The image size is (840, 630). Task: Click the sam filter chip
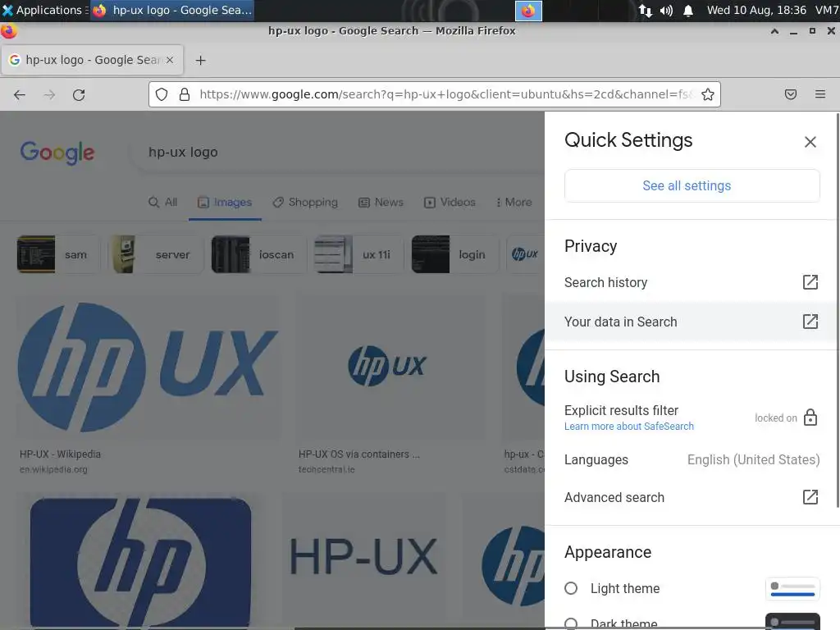[58, 254]
